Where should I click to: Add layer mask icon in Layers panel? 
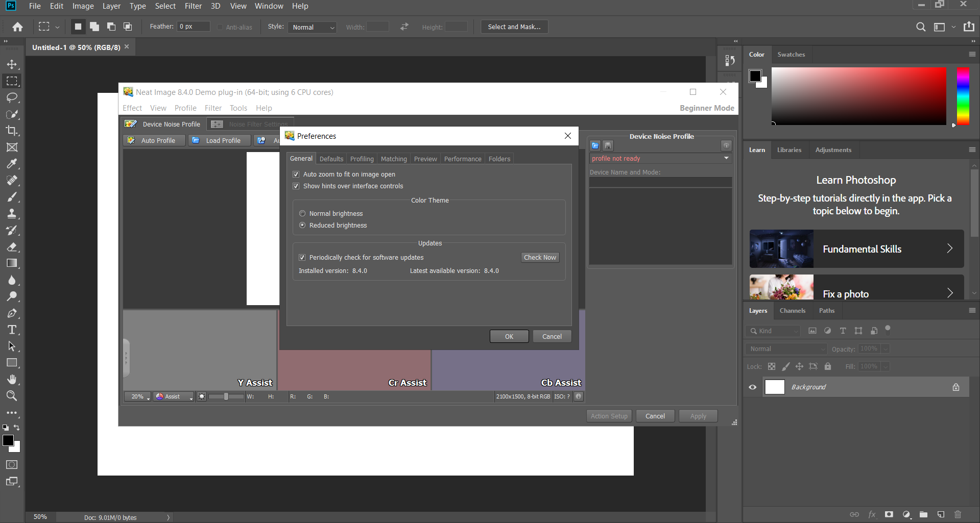pos(889,514)
